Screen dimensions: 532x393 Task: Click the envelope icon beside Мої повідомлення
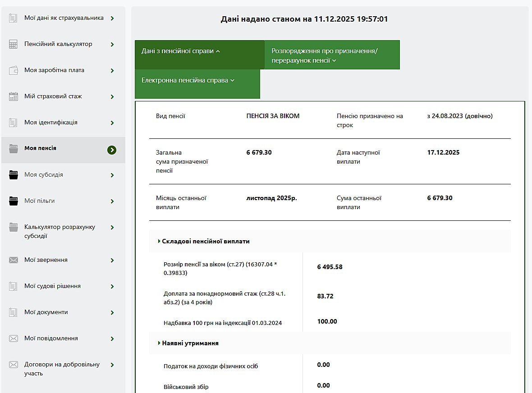pos(14,338)
